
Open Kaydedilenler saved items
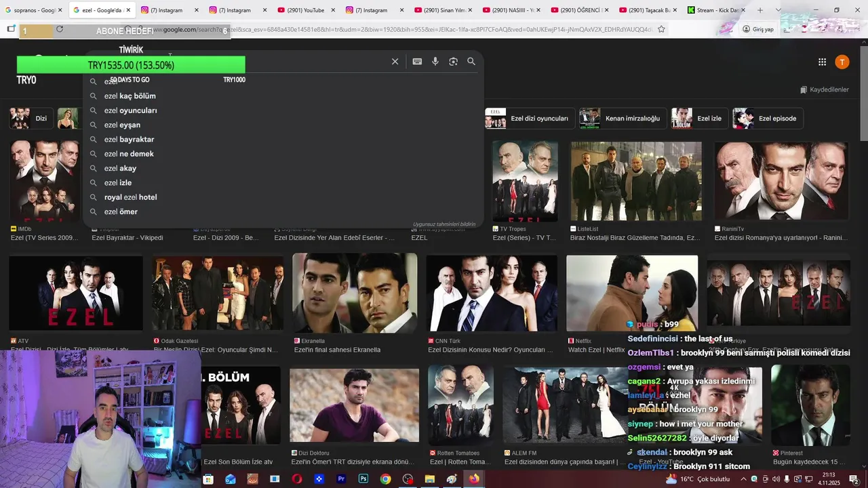(825, 89)
